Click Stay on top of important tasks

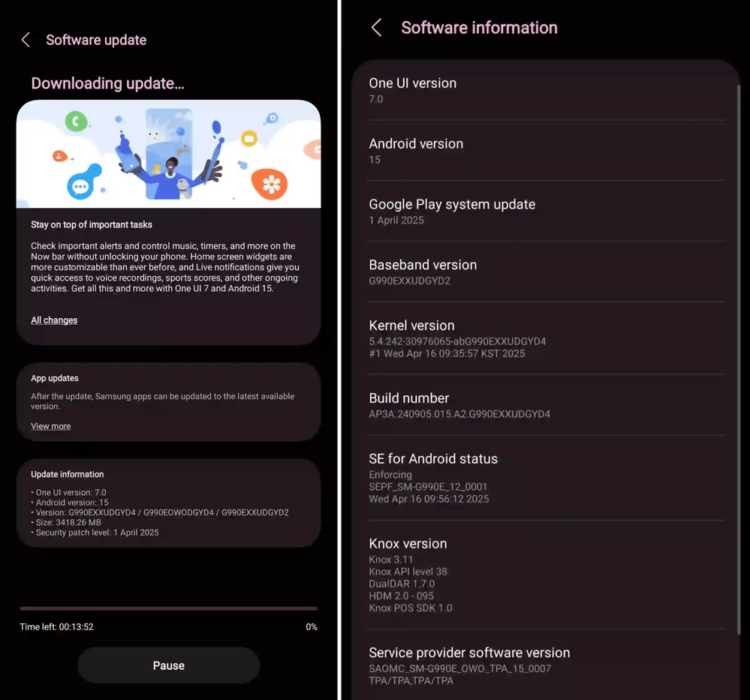tap(92, 224)
